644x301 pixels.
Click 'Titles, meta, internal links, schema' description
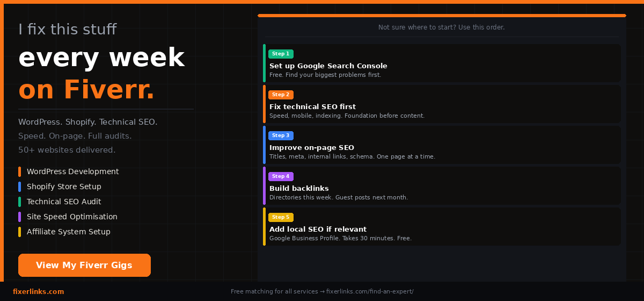click(x=352, y=156)
